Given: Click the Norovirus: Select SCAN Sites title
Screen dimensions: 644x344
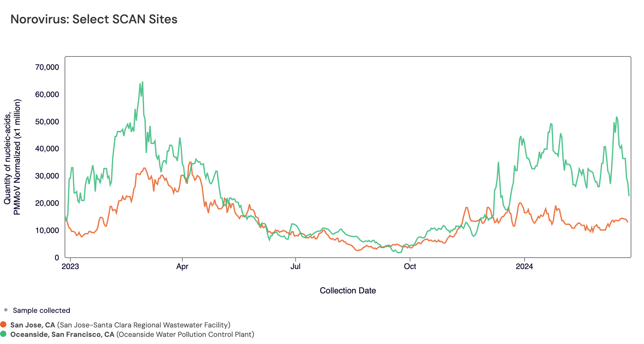Looking at the screenshot, I should 94,19.
